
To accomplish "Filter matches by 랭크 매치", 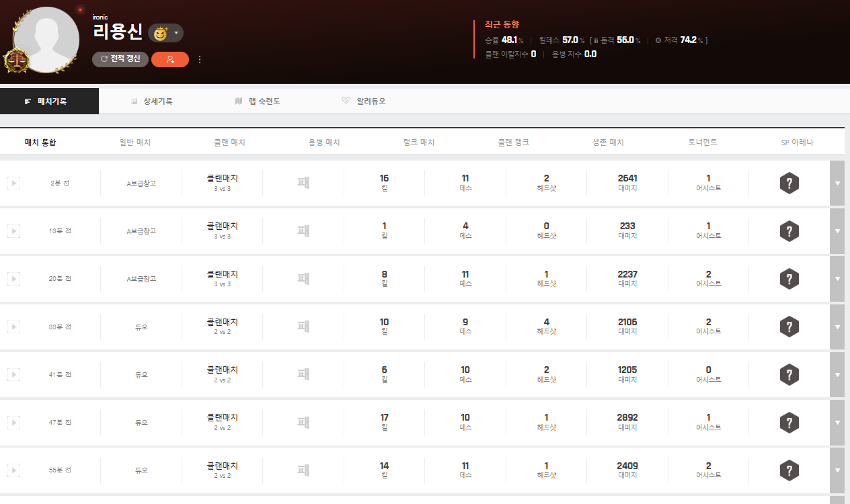I will (x=418, y=142).
